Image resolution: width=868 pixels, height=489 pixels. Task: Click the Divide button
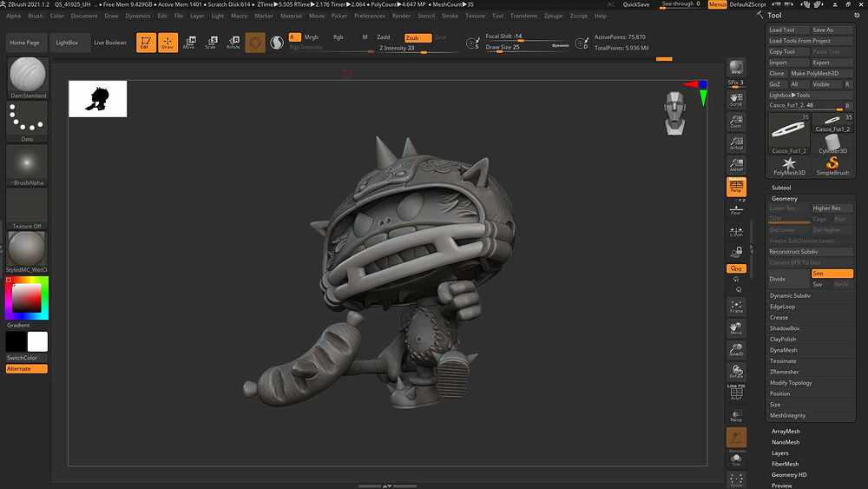coord(788,279)
